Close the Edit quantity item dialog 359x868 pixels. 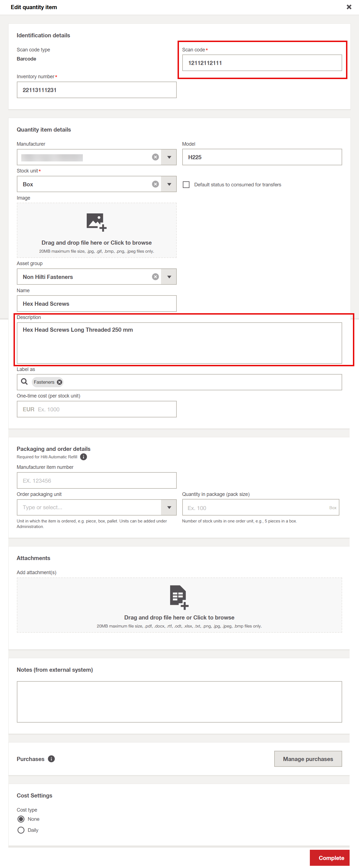(x=349, y=7)
